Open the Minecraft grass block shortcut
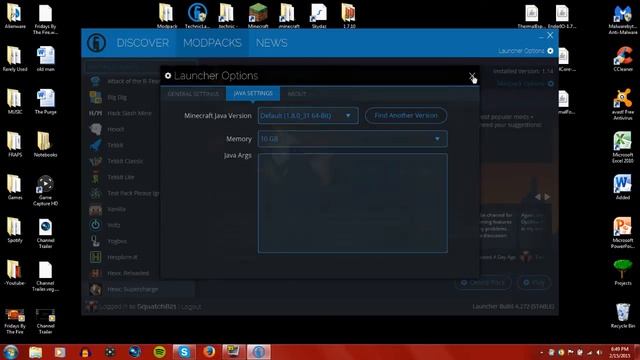Screen dimensions: 640x360 pyautogui.click(x=258, y=16)
